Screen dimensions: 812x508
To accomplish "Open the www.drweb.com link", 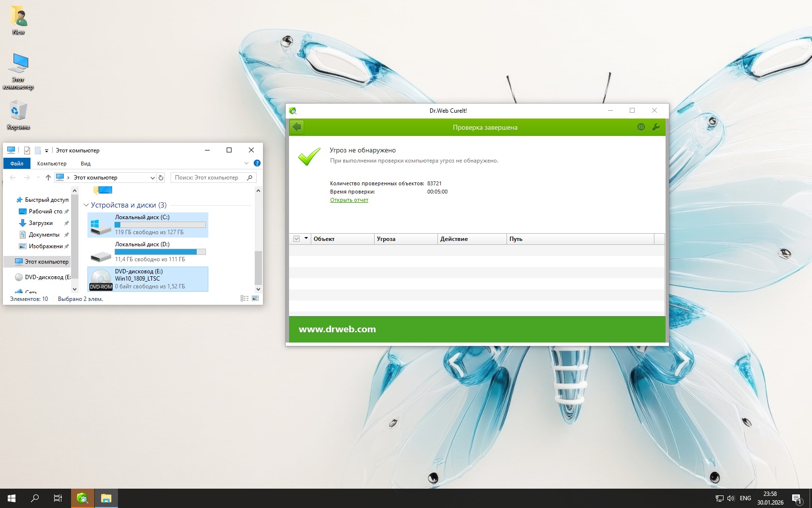I will (337, 329).
